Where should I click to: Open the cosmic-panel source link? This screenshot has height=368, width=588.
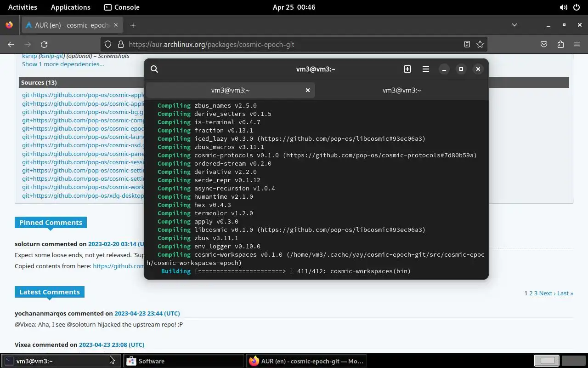(x=83, y=154)
